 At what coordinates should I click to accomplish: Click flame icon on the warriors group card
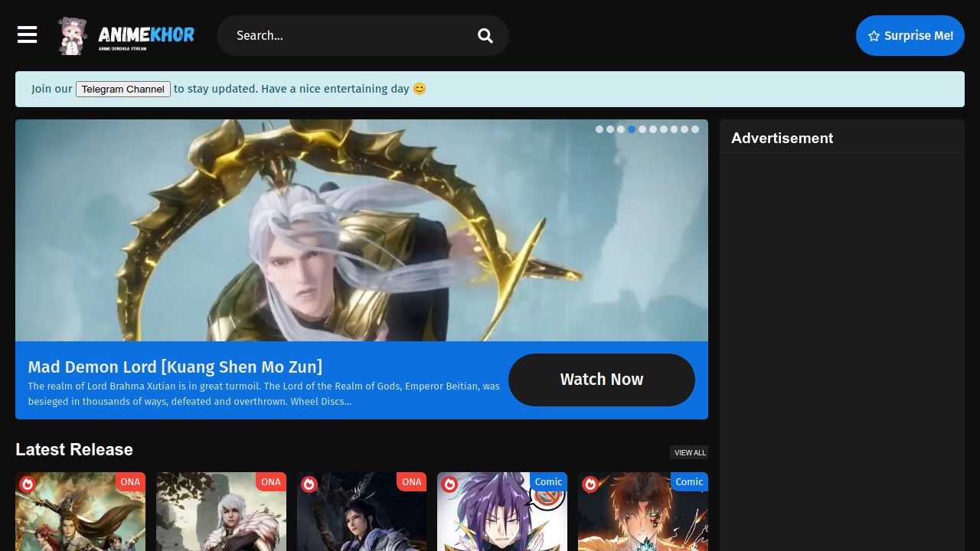click(28, 484)
